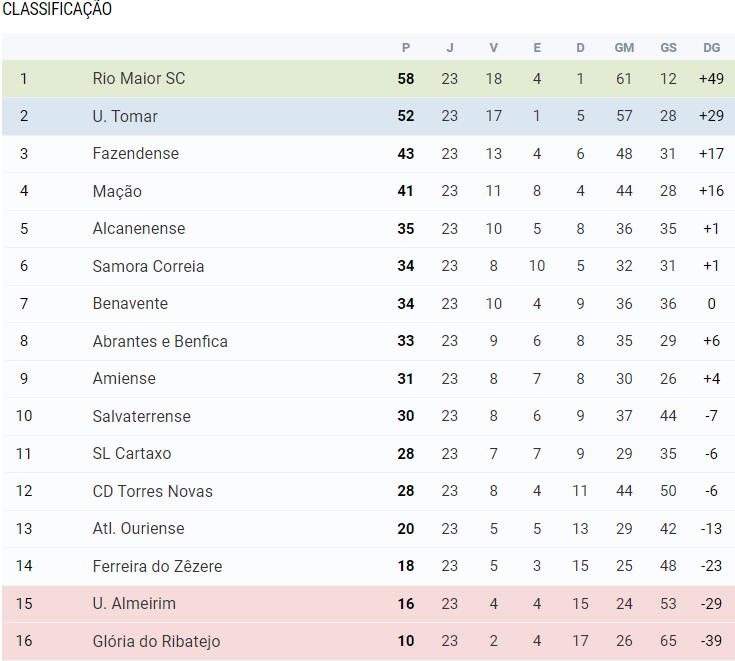Image resolution: width=735 pixels, height=661 pixels.
Task: Select Benavente in the table
Action: pyautogui.click(x=130, y=304)
